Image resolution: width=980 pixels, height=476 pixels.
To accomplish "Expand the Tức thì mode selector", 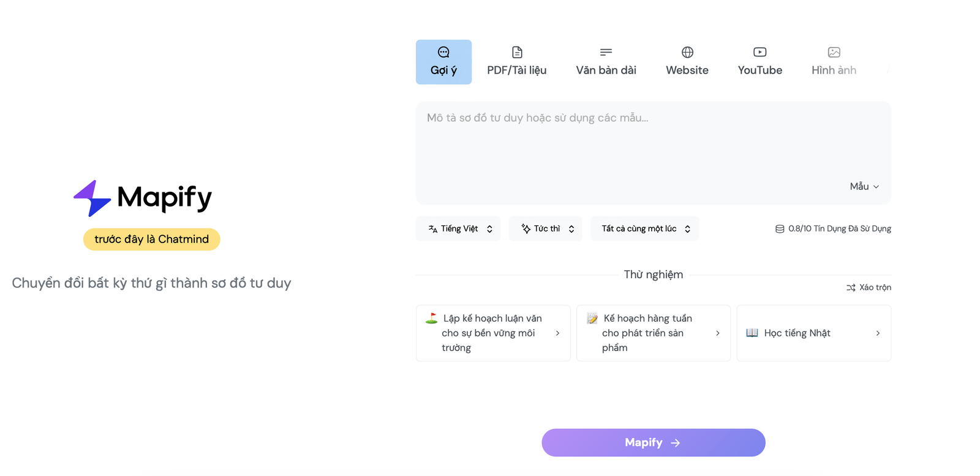I will [x=545, y=228].
